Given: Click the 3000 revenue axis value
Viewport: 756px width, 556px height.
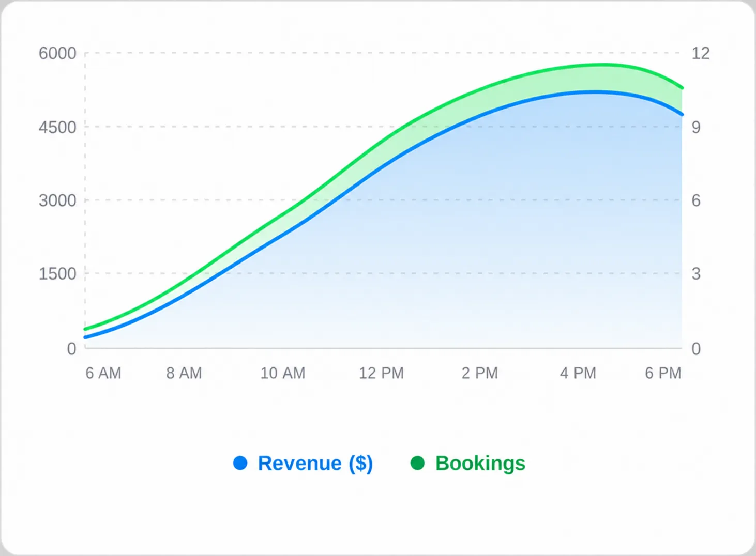Looking at the screenshot, I should coord(57,200).
